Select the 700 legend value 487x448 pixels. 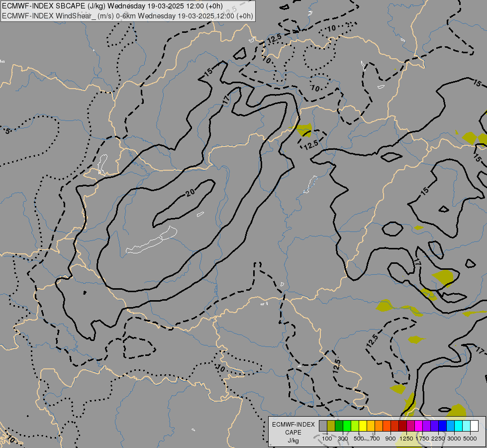click(375, 439)
